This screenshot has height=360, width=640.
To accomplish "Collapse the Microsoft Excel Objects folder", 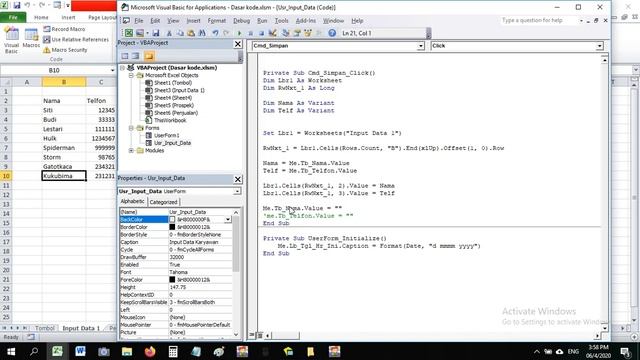I will point(131,76).
